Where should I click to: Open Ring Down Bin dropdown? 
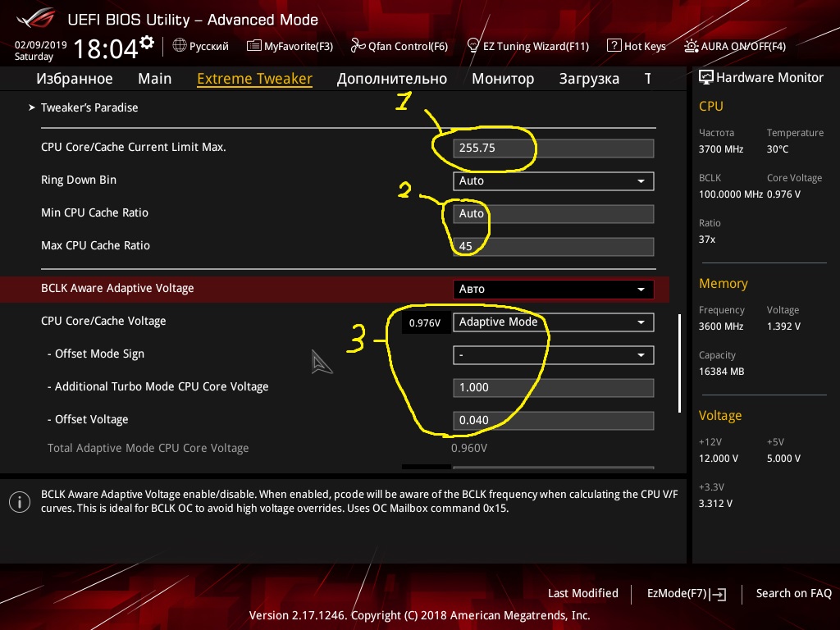(554, 181)
